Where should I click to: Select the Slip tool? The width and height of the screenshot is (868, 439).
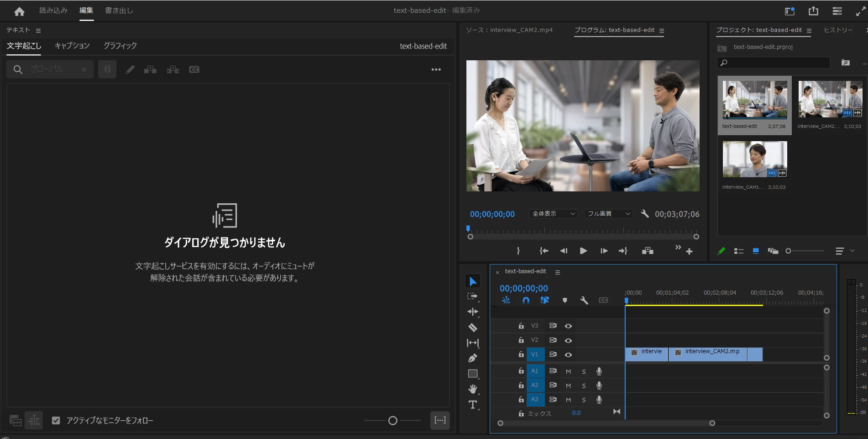(473, 343)
